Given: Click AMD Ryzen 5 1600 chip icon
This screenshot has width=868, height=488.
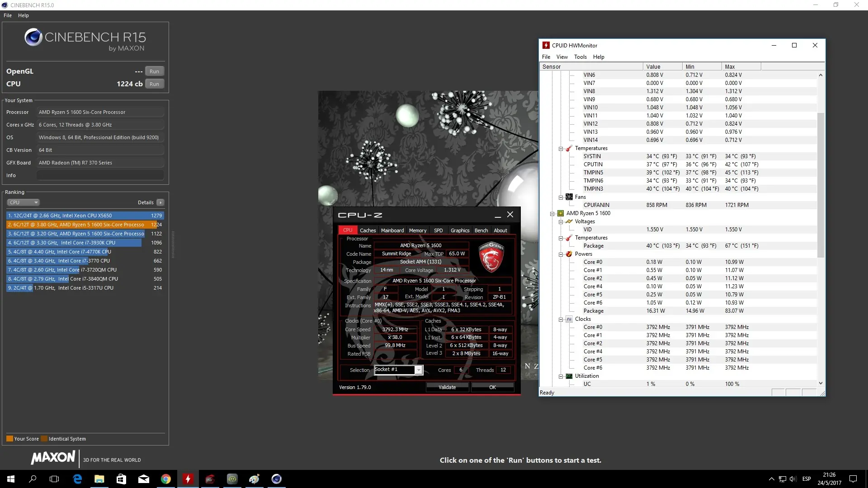Looking at the screenshot, I should click(x=561, y=213).
